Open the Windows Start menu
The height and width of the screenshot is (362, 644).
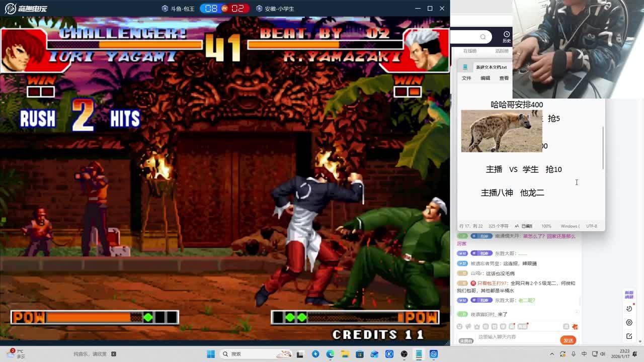(211, 354)
